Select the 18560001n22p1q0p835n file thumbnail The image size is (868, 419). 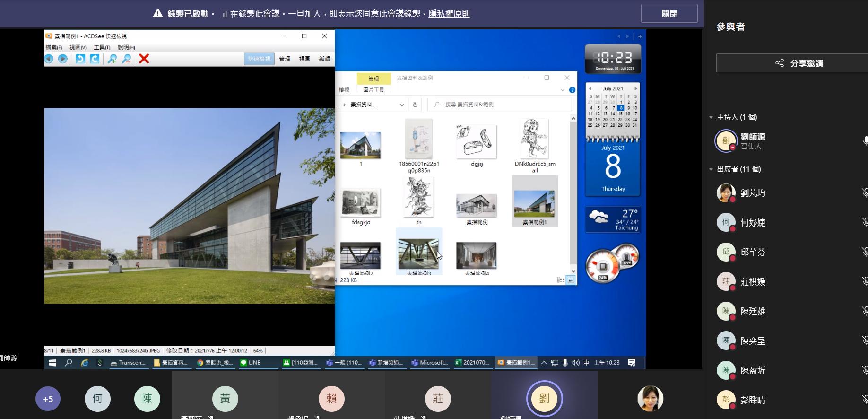click(x=419, y=146)
